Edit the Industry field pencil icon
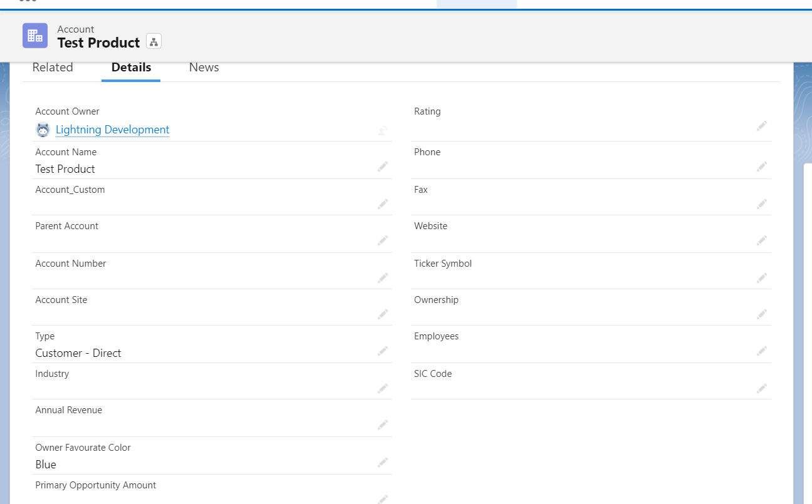The image size is (812, 504). 382,389
